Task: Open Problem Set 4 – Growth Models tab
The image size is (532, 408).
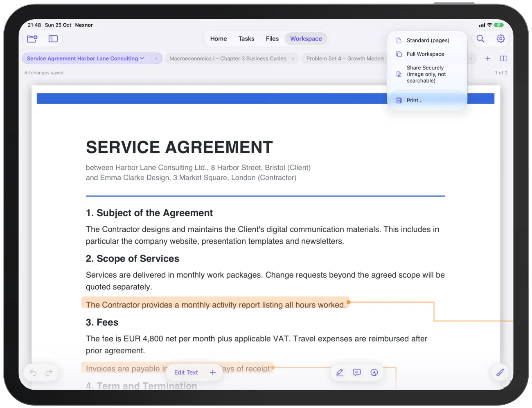Action: tap(345, 58)
